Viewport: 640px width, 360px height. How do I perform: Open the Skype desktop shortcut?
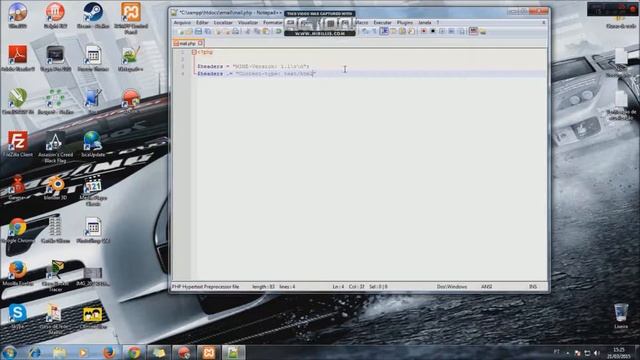[18, 316]
